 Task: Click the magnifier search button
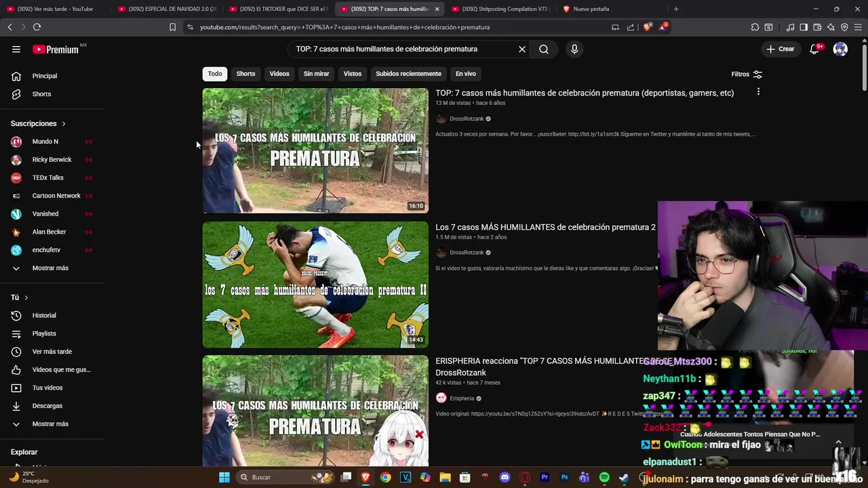coord(544,49)
